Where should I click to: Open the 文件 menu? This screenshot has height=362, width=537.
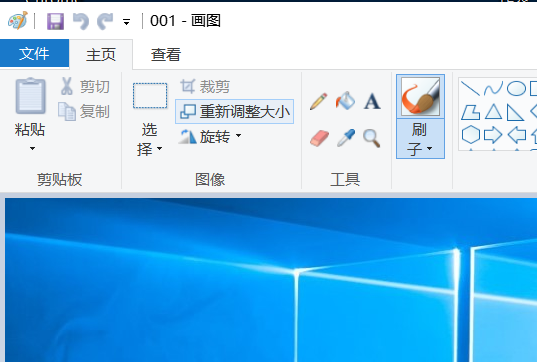coord(34,53)
